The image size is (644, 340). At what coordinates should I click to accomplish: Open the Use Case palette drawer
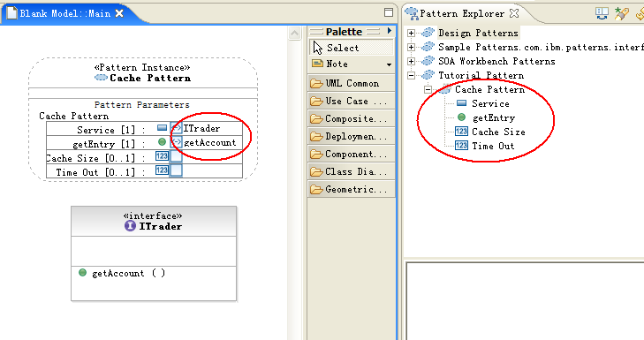pyautogui.click(x=352, y=101)
